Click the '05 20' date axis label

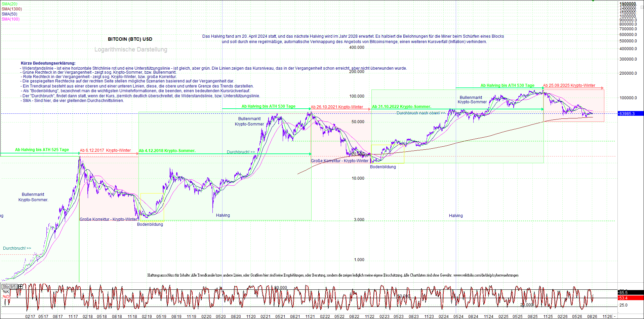[x=221, y=317]
